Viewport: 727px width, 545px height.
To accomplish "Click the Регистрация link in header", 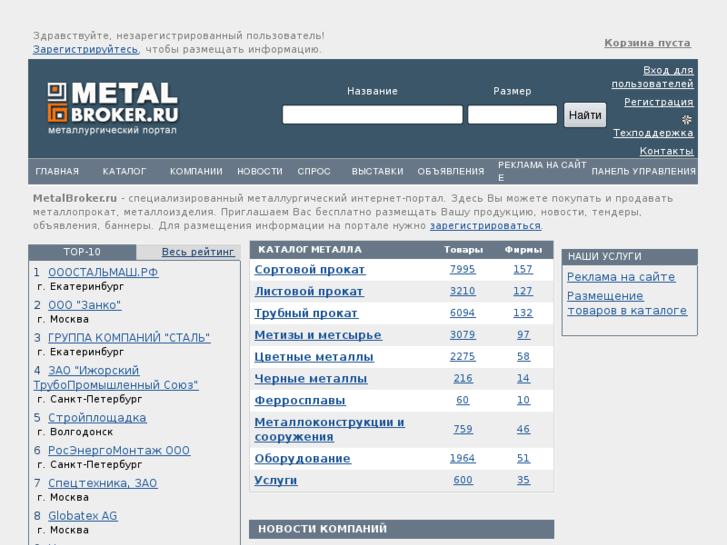I will [x=658, y=102].
